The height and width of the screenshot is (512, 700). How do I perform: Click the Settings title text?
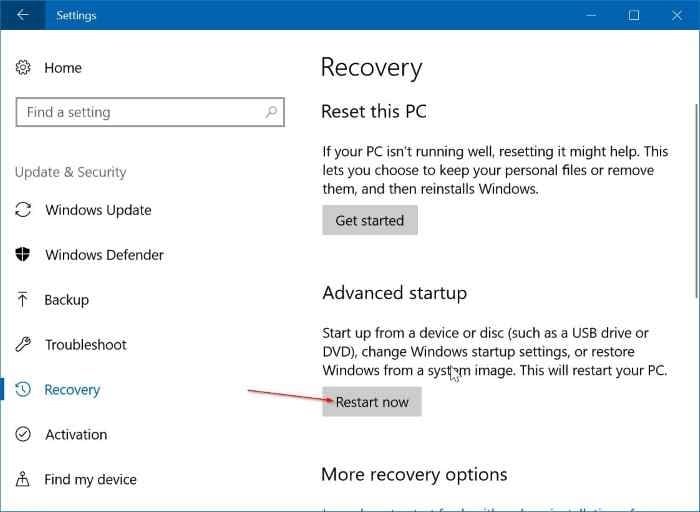(76, 15)
